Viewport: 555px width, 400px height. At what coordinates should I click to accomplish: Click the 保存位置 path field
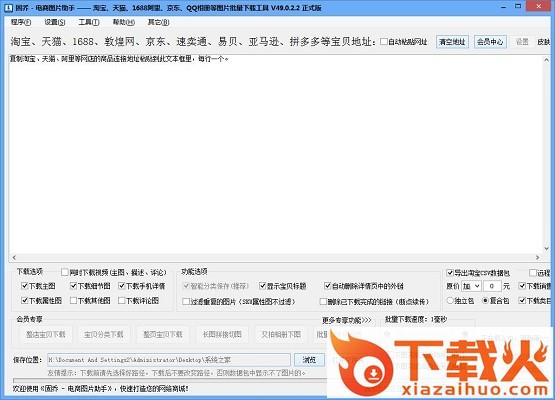pos(169,360)
